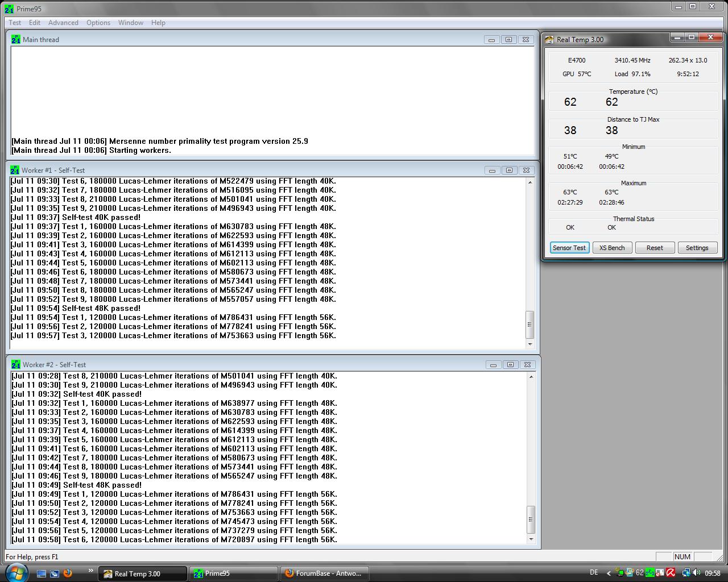The width and height of the screenshot is (728, 582).
Task: Click the Prime95 tray icon
Action: [650, 573]
